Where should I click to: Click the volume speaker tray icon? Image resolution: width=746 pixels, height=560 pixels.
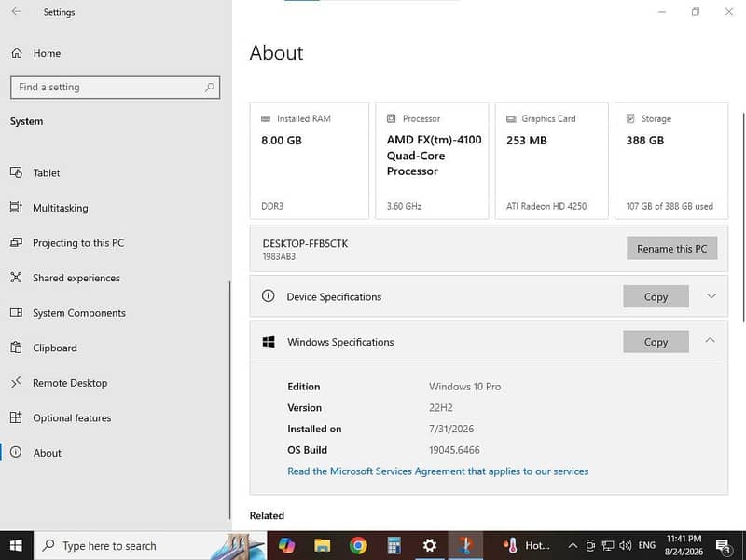point(625,545)
